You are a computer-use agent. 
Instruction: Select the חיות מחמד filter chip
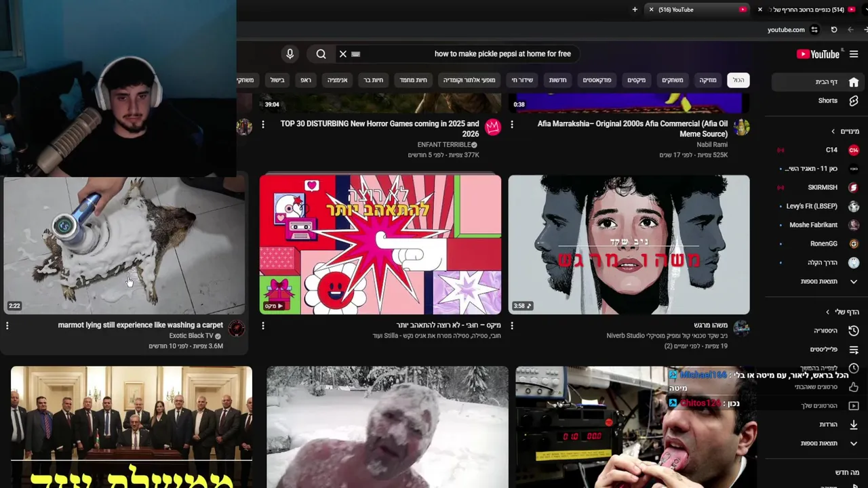(413, 80)
